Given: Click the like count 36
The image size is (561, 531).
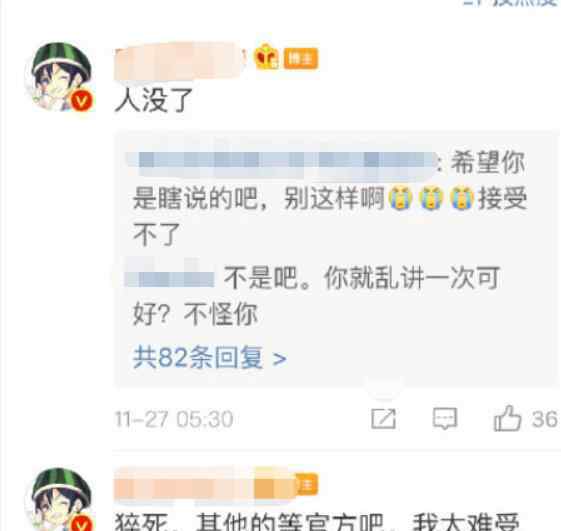Looking at the screenshot, I should [544, 419].
